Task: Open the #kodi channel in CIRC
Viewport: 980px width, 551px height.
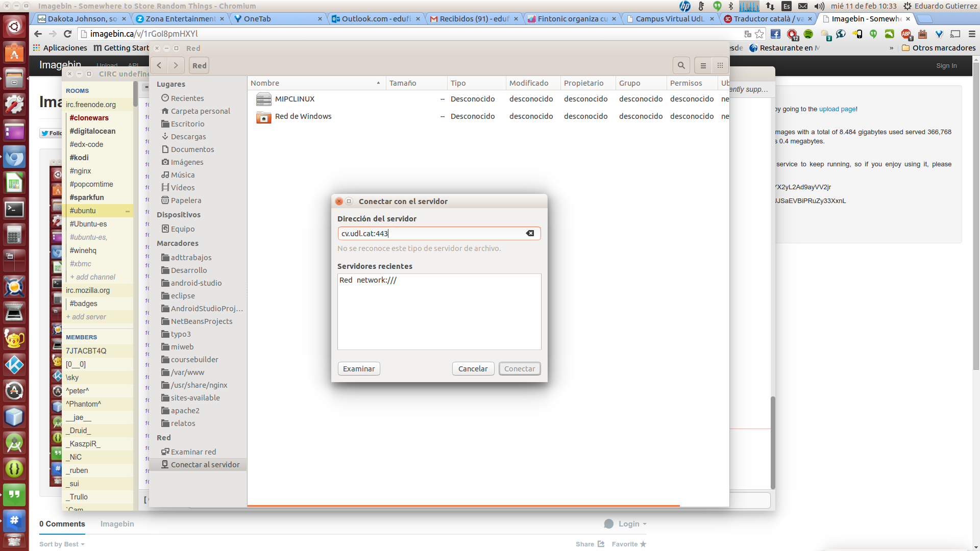Action: pyautogui.click(x=79, y=158)
